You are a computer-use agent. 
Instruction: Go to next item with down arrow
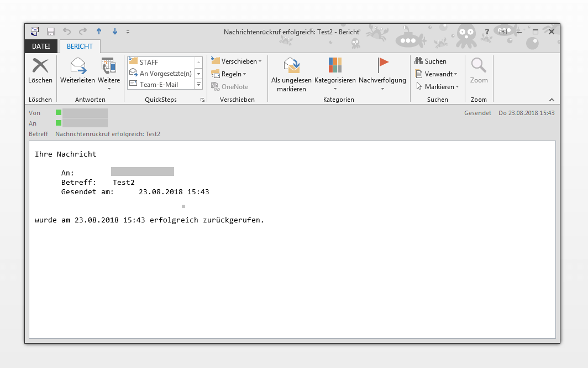tap(115, 32)
